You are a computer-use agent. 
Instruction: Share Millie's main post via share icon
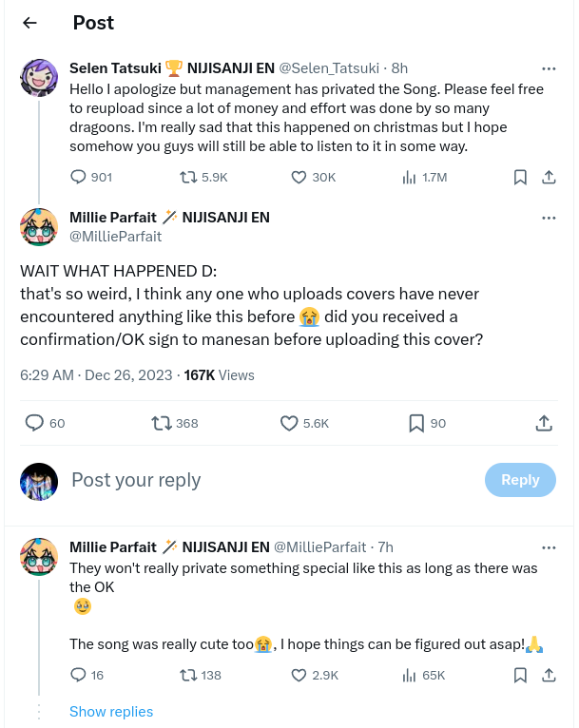(544, 423)
